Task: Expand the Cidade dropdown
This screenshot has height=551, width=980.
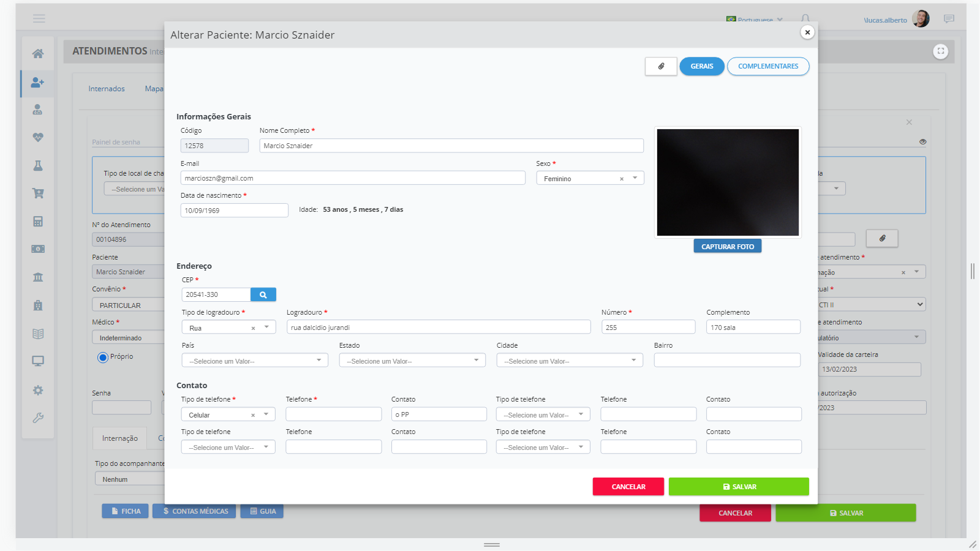Action: (570, 361)
